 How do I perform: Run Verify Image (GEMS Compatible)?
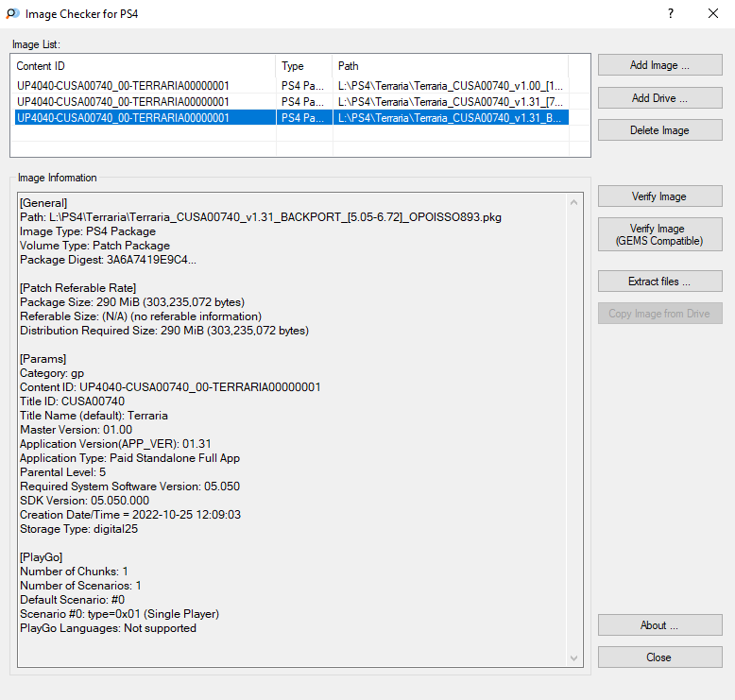(659, 235)
